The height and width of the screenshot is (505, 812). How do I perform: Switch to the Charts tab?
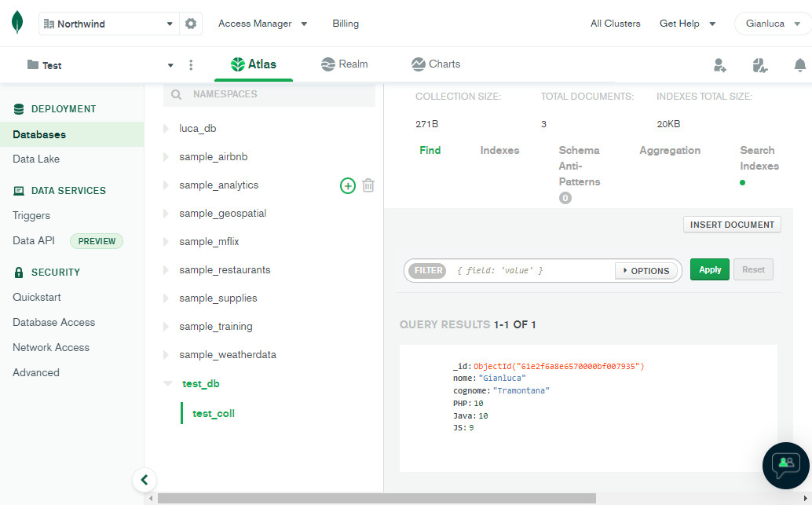point(436,64)
